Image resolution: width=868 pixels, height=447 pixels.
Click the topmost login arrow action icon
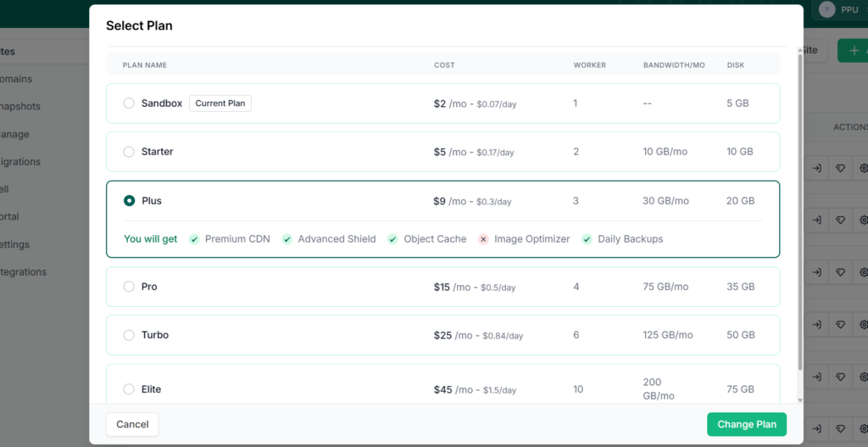click(x=816, y=168)
